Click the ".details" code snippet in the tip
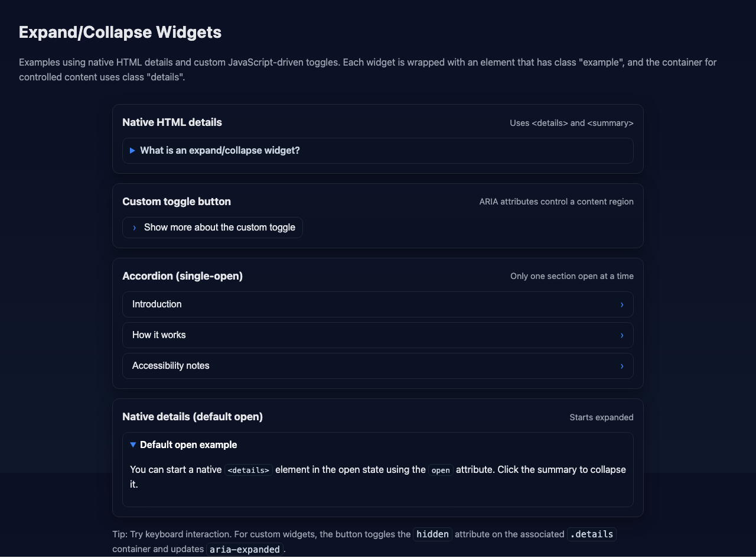 591,534
